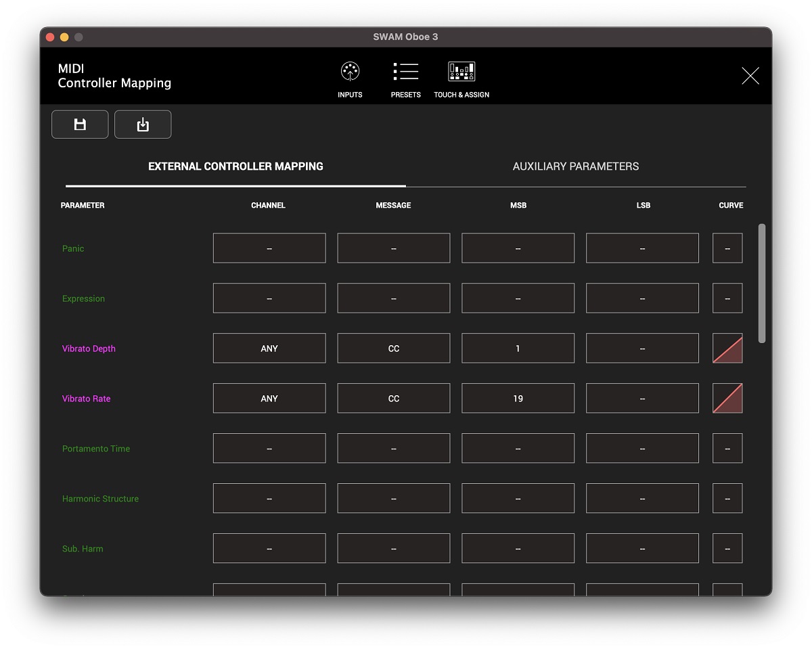Change Vibrato Depth message type CC
The image size is (812, 649).
394,349
